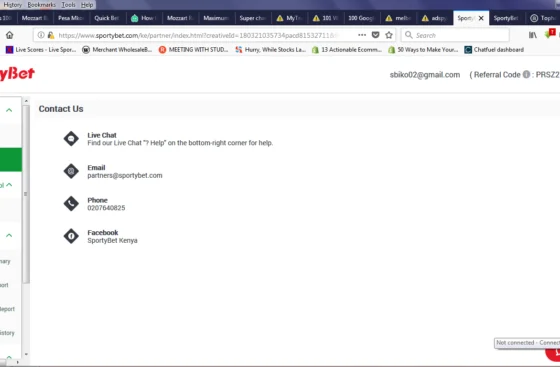Switch to the MyTh tab with warning
Screen dimensions: 560x367
pos(289,18)
